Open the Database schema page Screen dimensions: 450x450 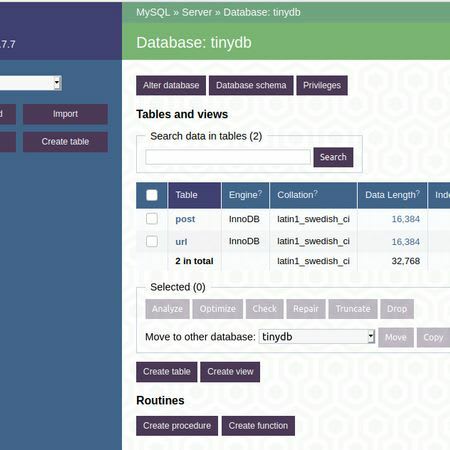[x=251, y=85]
